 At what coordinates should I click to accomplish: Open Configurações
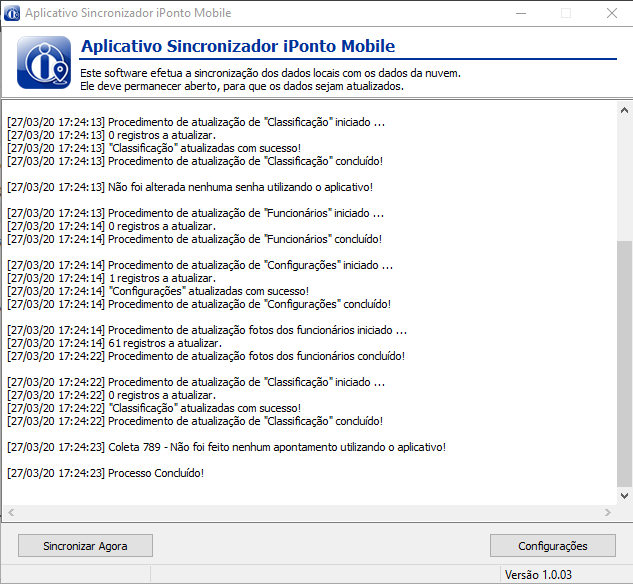(552, 546)
